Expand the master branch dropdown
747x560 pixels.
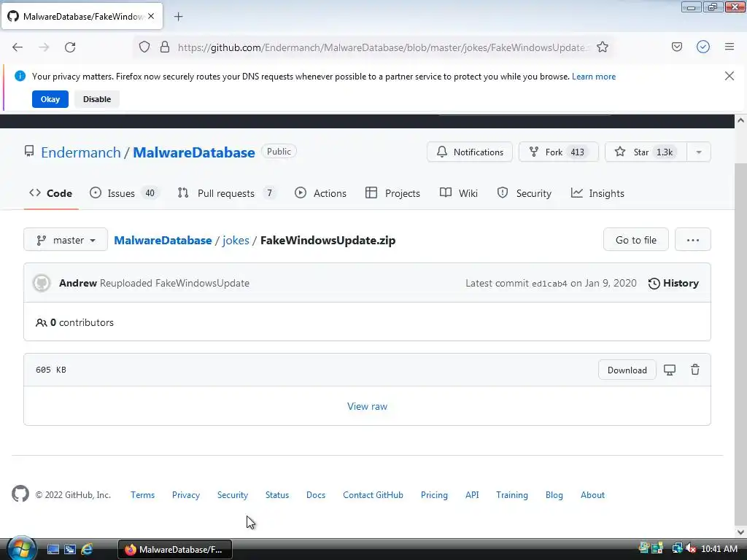coord(66,239)
